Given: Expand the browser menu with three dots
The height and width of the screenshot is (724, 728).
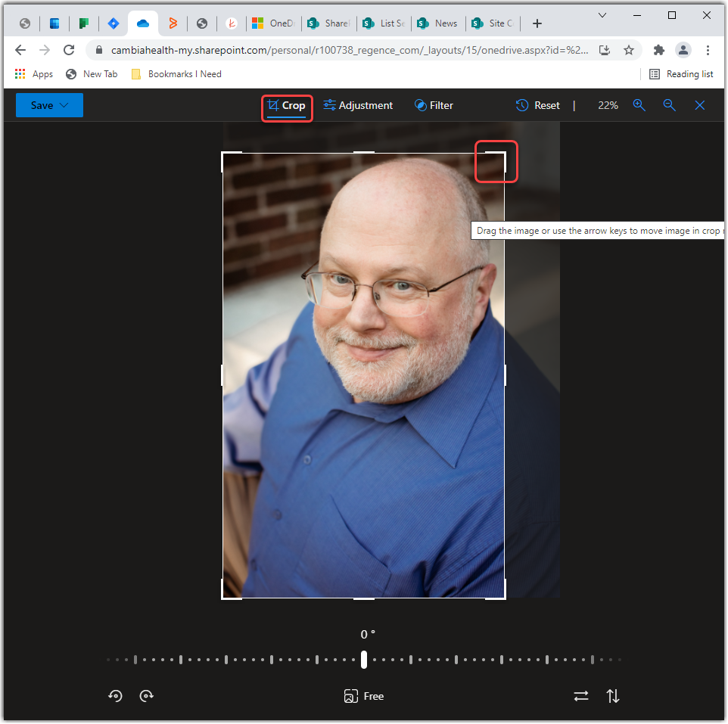Looking at the screenshot, I should (x=708, y=49).
